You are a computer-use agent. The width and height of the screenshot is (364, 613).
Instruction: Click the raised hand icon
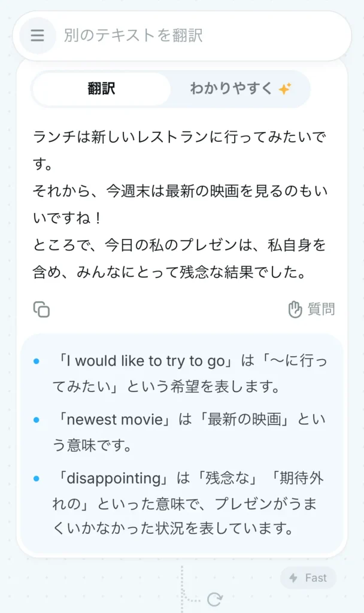coord(295,309)
